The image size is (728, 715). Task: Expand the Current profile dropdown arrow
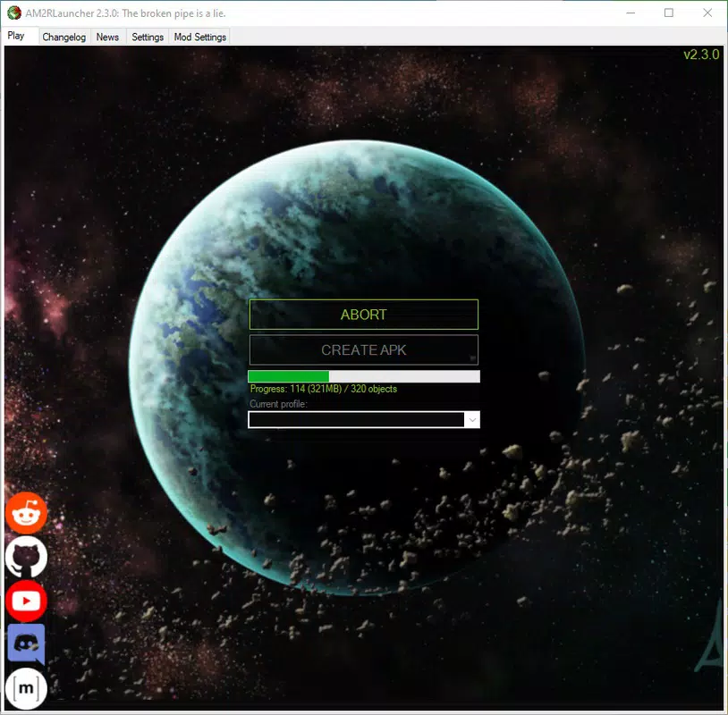pyautogui.click(x=471, y=420)
